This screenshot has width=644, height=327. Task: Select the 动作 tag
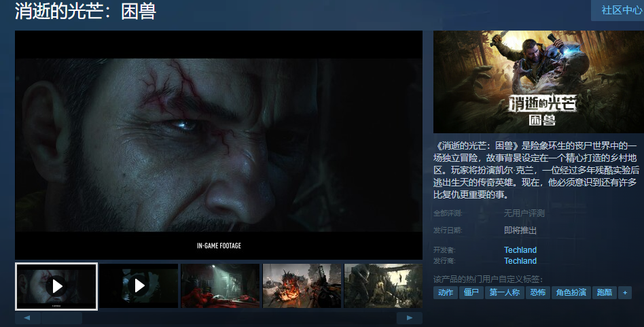point(446,293)
